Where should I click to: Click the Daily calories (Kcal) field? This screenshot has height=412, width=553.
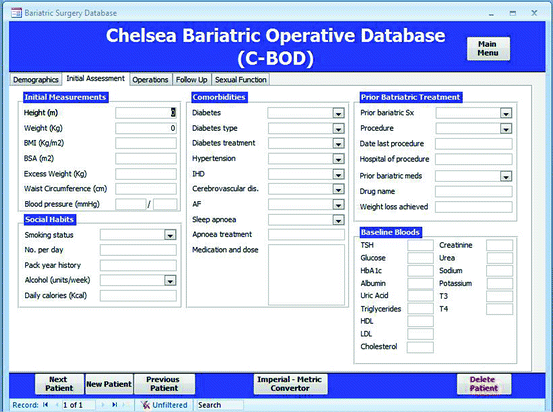click(138, 296)
